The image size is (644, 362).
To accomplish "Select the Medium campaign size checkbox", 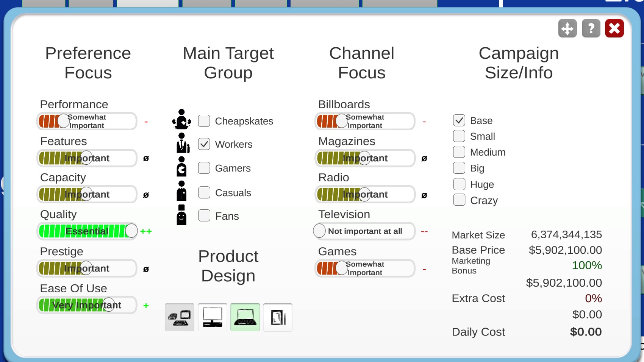I will tap(459, 152).
